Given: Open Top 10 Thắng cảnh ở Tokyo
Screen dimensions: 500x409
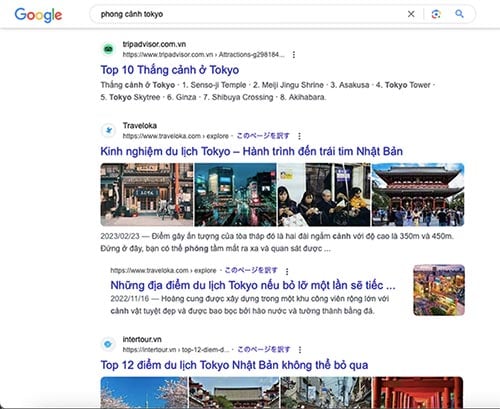Looking at the screenshot, I should point(170,70).
